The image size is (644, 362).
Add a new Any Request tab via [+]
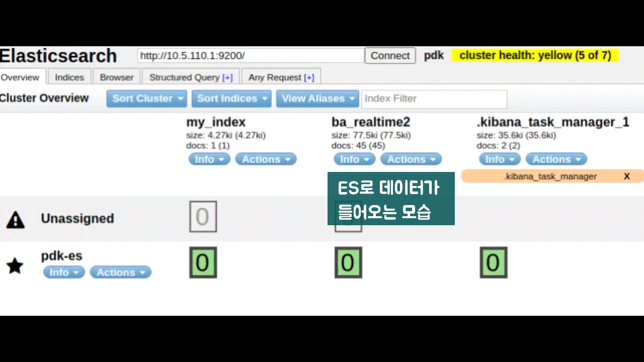309,77
